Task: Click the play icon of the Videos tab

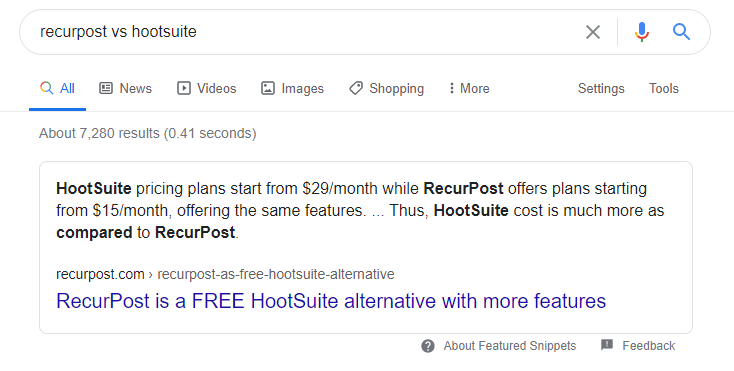Action: click(184, 88)
